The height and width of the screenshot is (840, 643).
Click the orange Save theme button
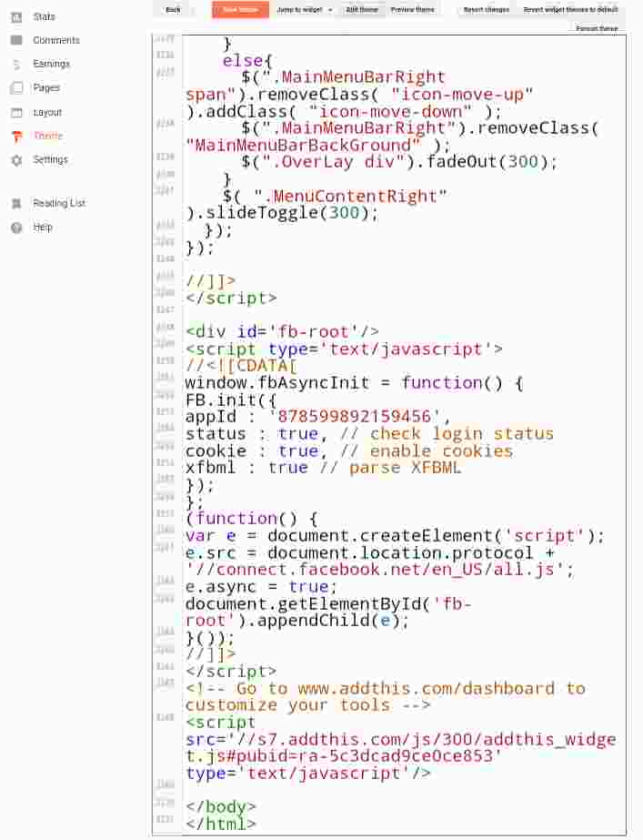240,10
